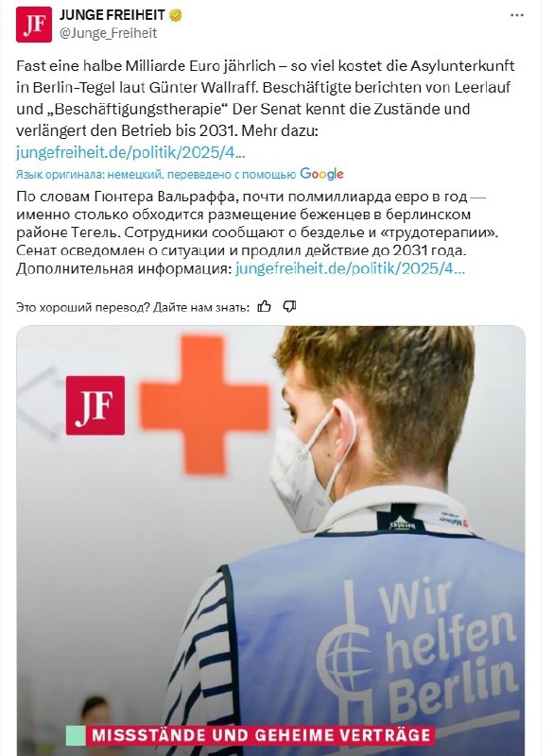This screenshot has height=756, width=553.
Task: Rate translation with thumbs down
Action: click(289, 306)
